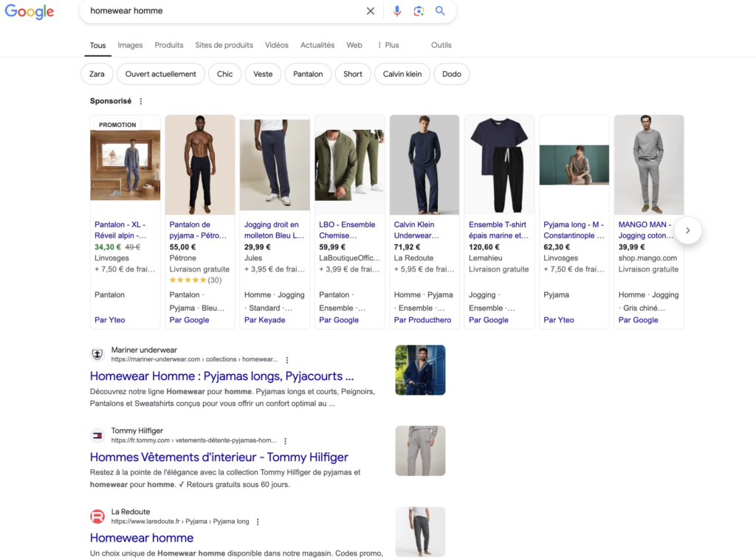Open options menu for Mariner underwear result

click(287, 360)
